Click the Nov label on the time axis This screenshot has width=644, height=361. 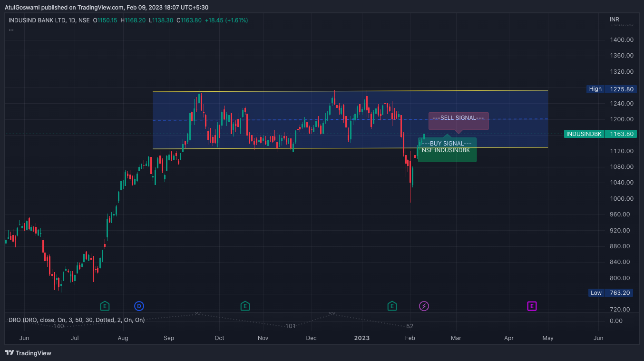point(263,338)
